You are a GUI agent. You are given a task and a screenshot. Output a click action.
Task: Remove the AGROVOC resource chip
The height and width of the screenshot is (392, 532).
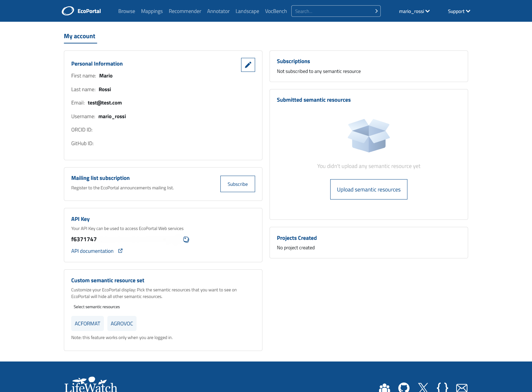point(122,323)
